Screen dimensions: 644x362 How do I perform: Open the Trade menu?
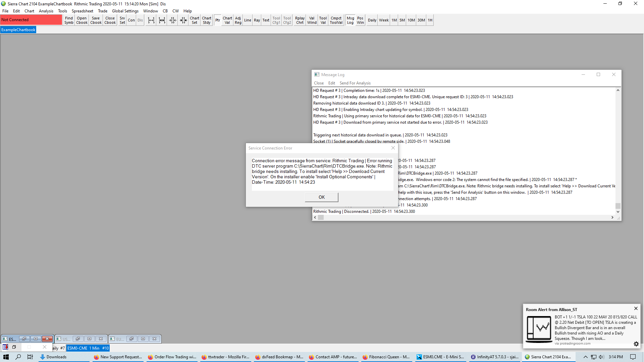[x=103, y=11]
